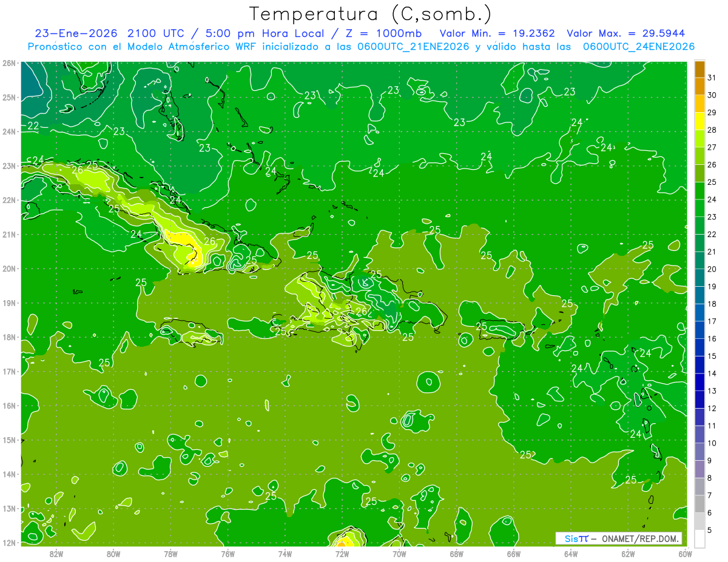
Task: Click the '15N' latitude axis label
Action: pos(8,440)
